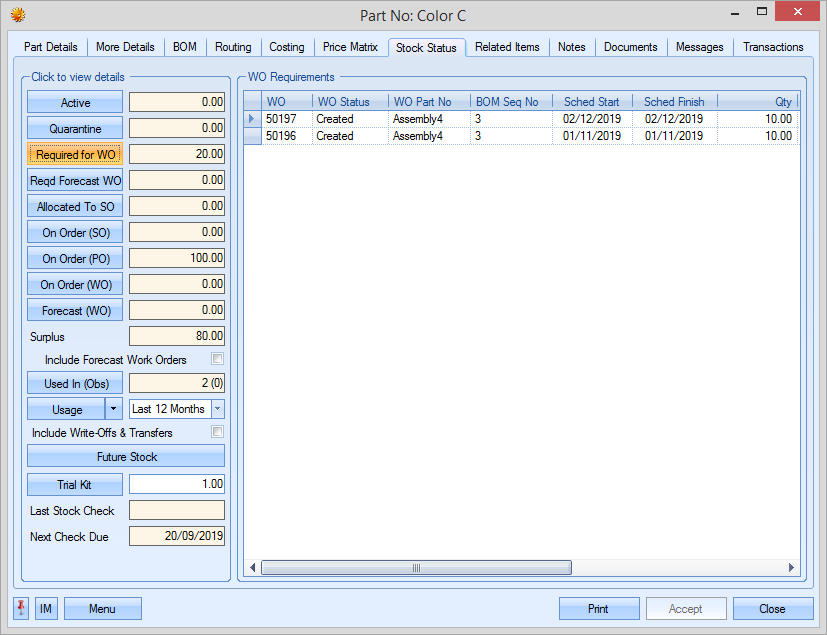
Task: Click the IM button
Action: click(x=46, y=609)
